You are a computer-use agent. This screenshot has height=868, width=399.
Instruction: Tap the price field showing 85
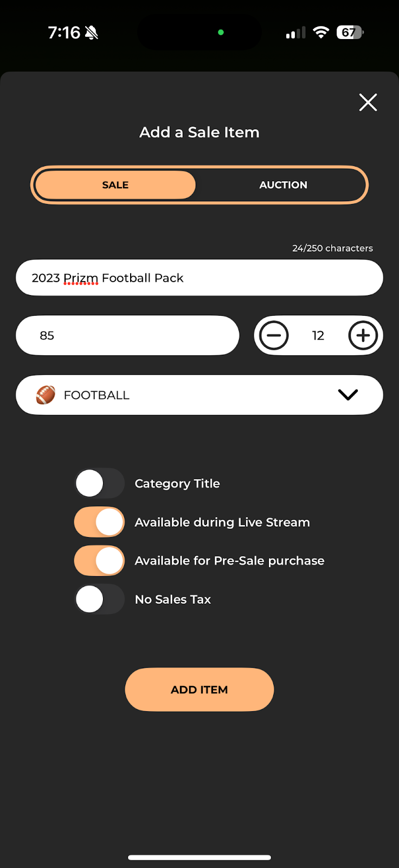[127, 335]
